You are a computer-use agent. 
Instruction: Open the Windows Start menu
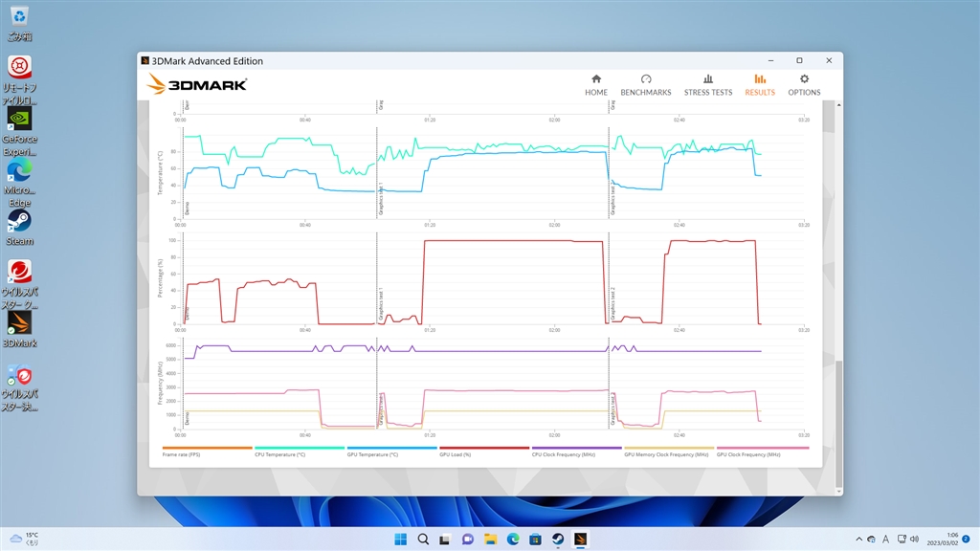pos(401,539)
